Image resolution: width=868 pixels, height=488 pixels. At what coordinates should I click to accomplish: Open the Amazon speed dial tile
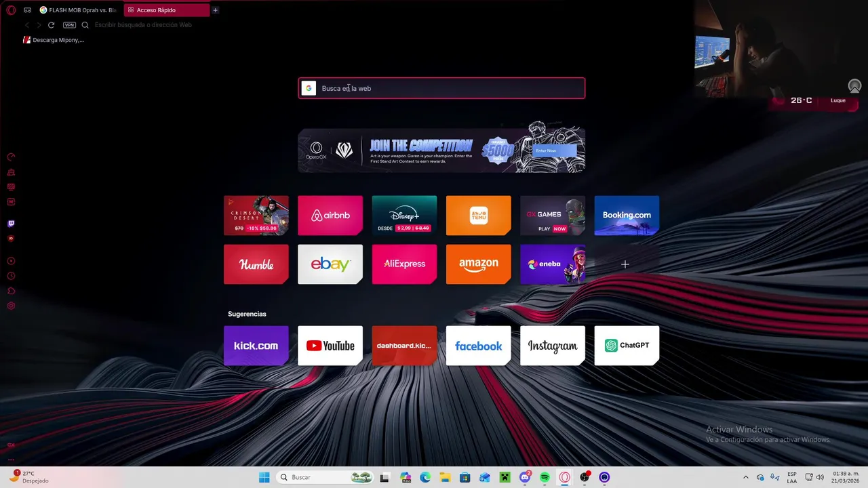pos(479,264)
